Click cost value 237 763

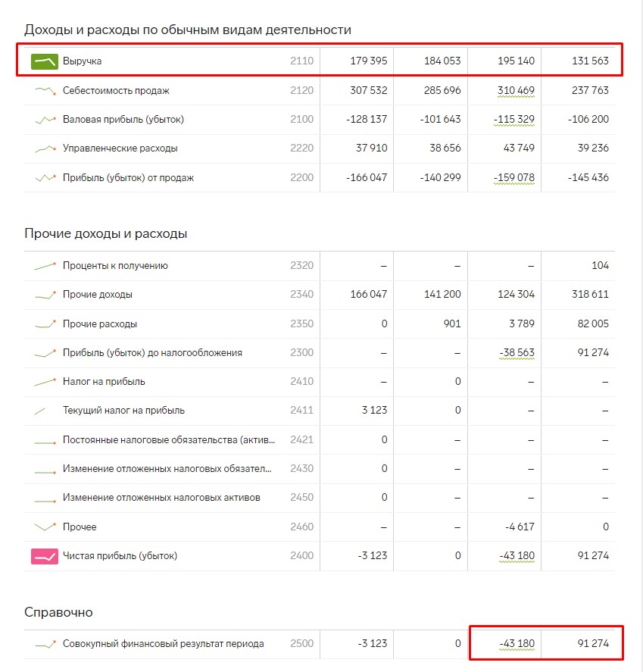click(x=590, y=90)
